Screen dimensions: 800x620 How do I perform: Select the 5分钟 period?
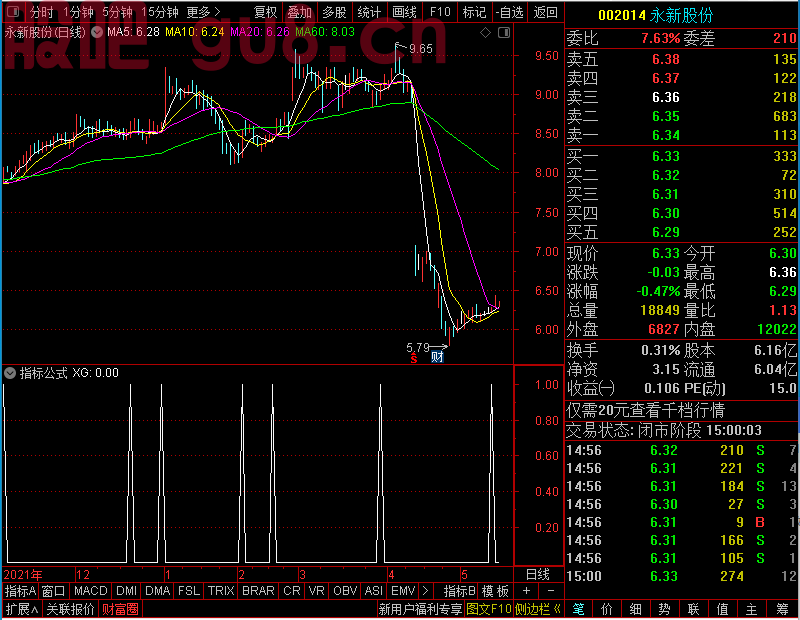pos(117,12)
